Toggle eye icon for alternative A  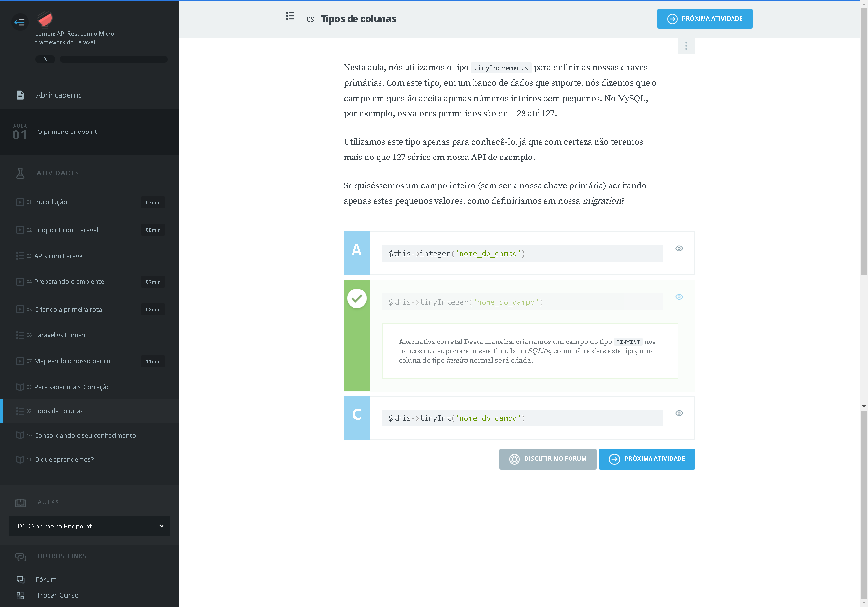click(x=679, y=248)
